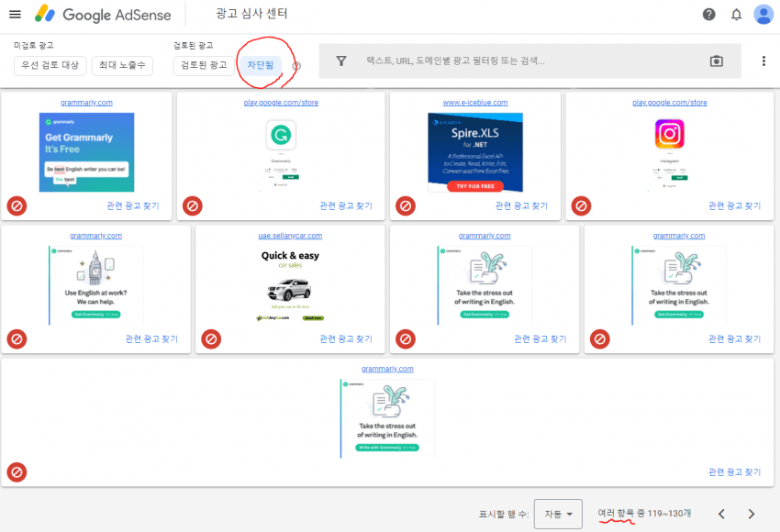
Task: Open the Instagram app ad thumbnail
Action: tap(670, 152)
